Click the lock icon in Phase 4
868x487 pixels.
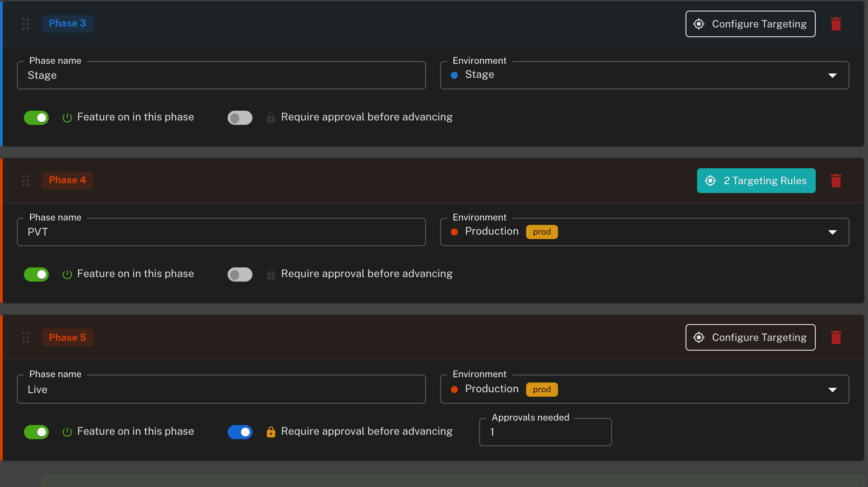(x=271, y=274)
